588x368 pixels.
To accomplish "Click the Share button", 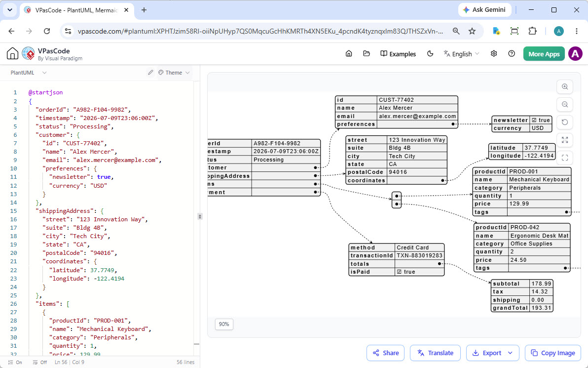I will 385,353.
